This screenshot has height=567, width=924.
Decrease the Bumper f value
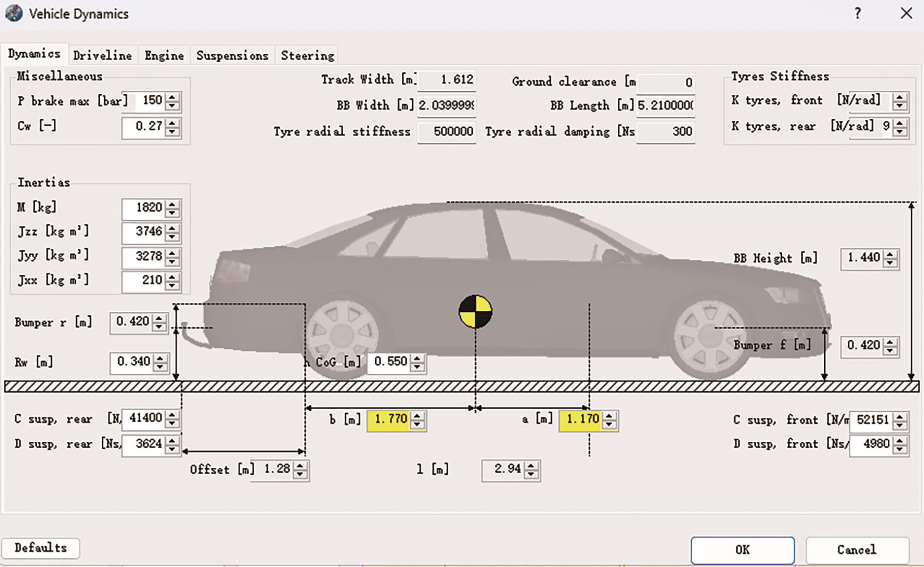[890, 350]
